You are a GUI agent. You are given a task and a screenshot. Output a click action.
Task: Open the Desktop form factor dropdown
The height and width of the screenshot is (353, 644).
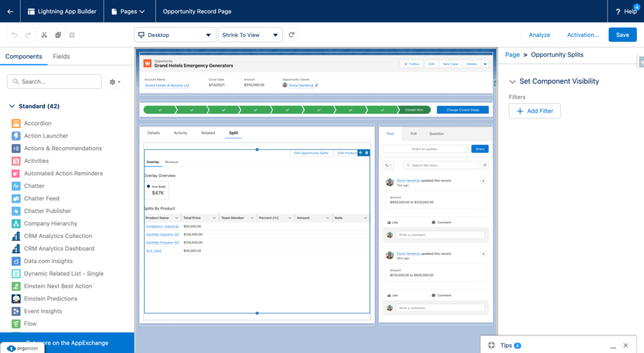click(175, 35)
